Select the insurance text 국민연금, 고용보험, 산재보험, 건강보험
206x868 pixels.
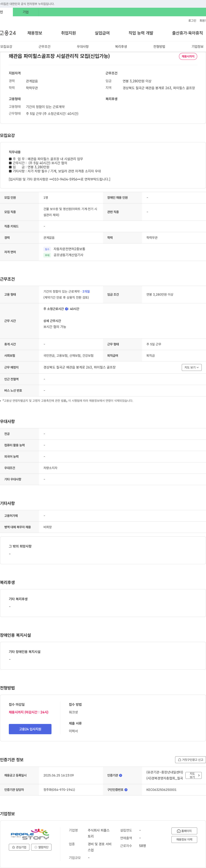click(68, 355)
